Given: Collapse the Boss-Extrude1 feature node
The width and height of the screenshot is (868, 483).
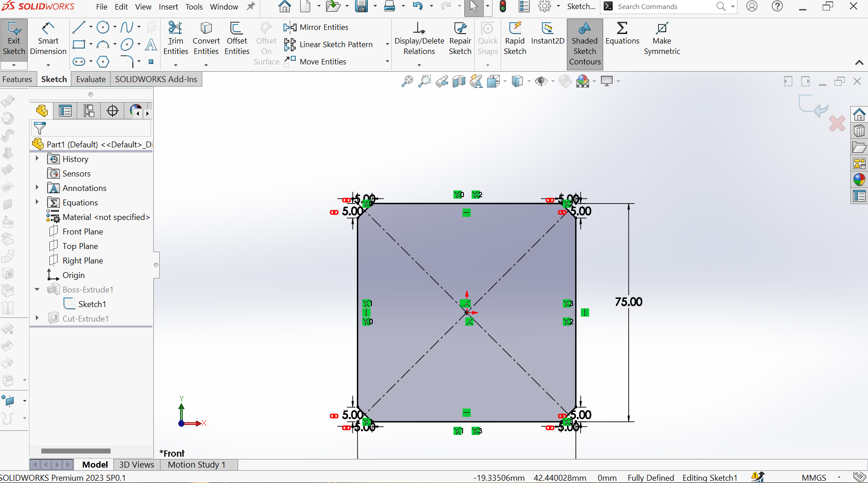Looking at the screenshot, I should pyautogui.click(x=37, y=289).
